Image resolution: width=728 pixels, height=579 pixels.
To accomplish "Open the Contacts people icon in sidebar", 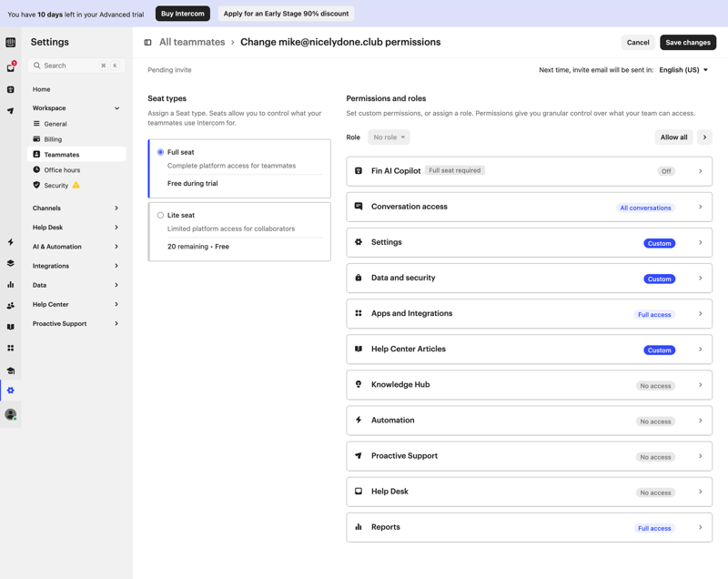I will pyautogui.click(x=11, y=306).
